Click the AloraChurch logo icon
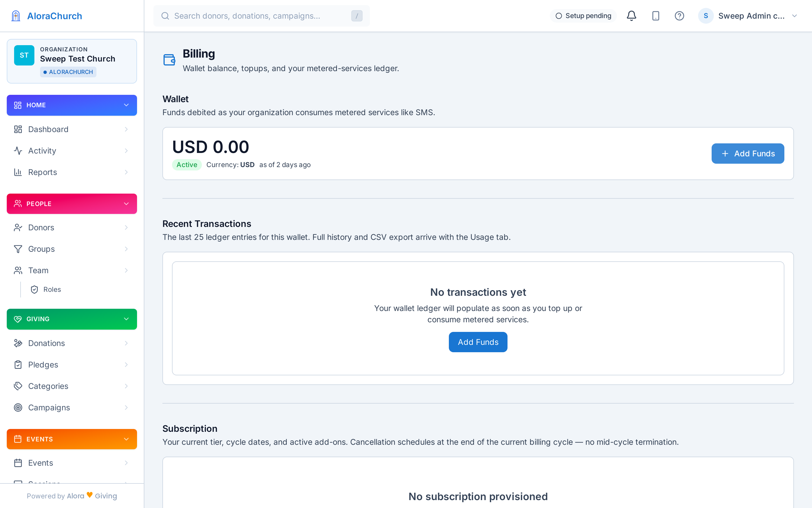The image size is (812, 508). 16,16
